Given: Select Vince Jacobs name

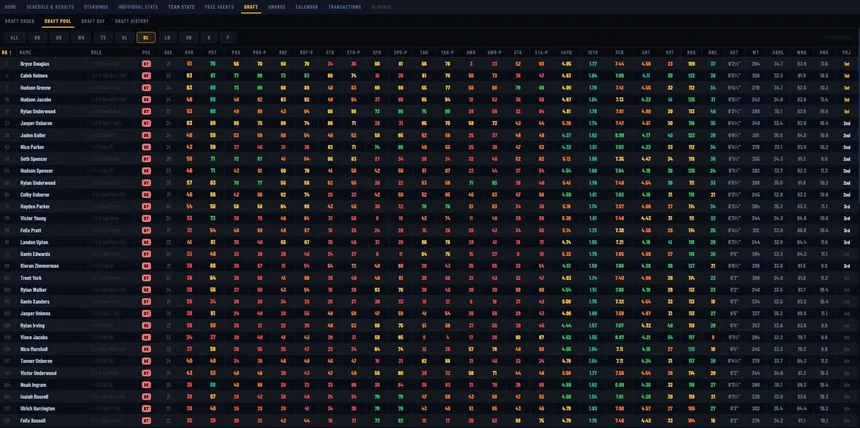Looking at the screenshot, I should (x=33, y=337).
